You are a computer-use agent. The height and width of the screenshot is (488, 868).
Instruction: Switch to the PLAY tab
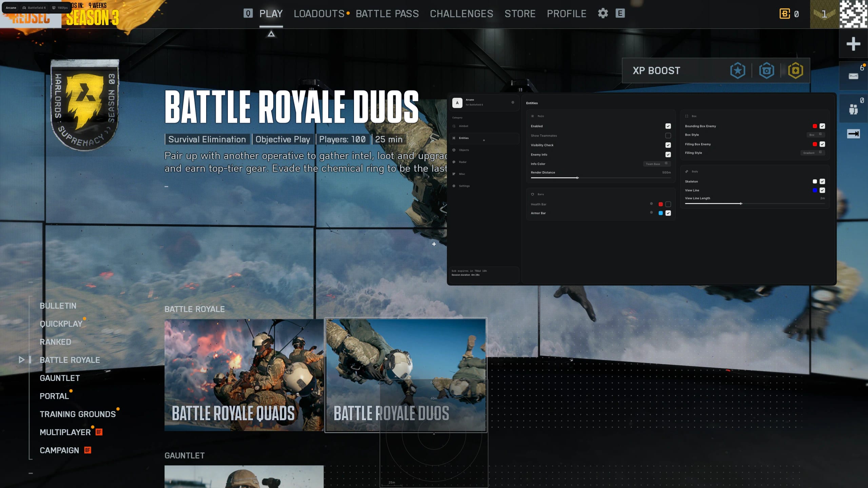271,14
